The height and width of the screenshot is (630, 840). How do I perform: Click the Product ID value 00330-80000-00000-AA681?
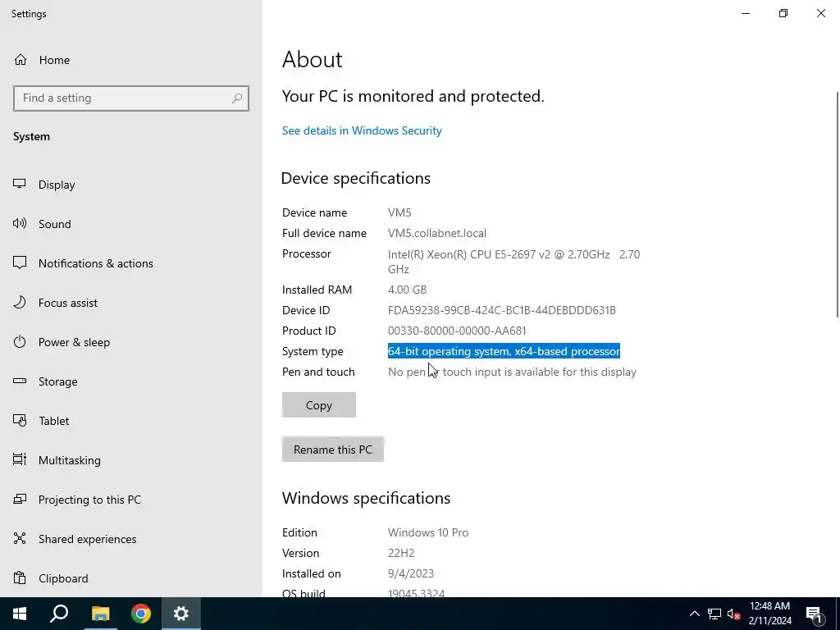pyautogui.click(x=457, y=331)
